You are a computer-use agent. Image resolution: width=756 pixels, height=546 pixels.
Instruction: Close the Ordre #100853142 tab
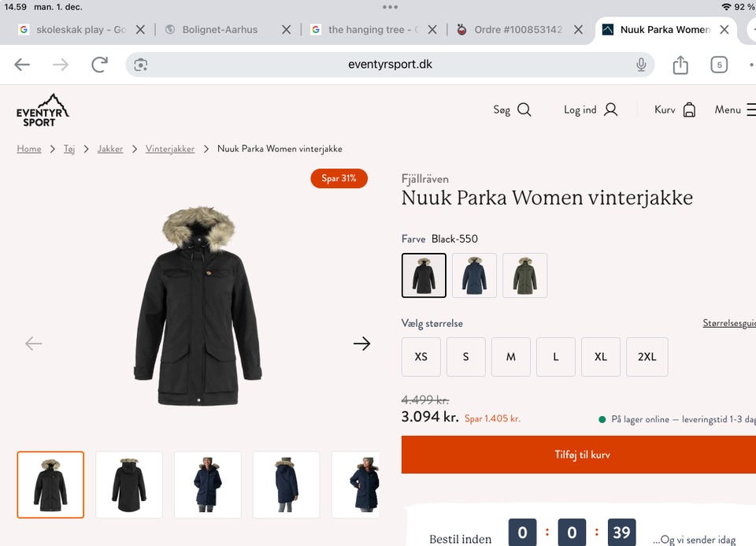pos(579,29)
